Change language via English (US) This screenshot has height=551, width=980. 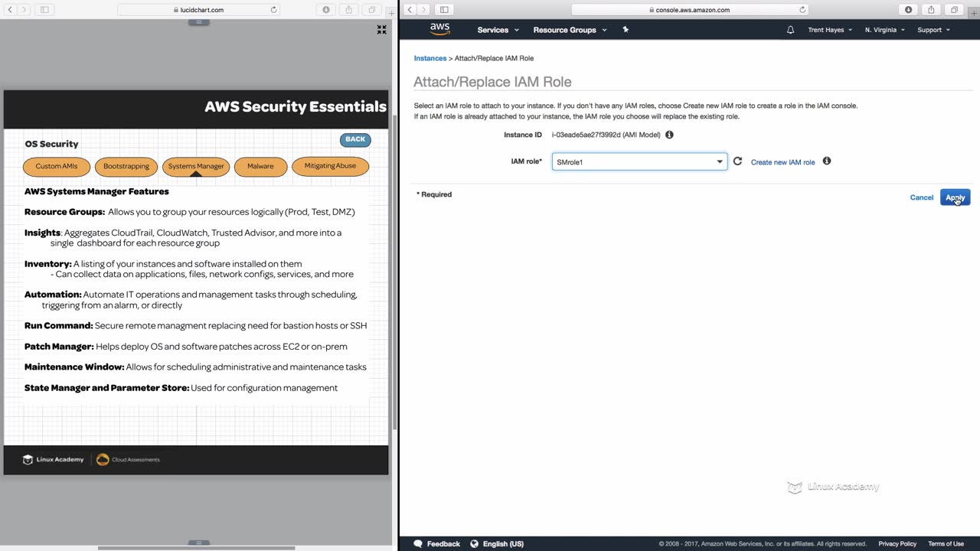[497, 543]
